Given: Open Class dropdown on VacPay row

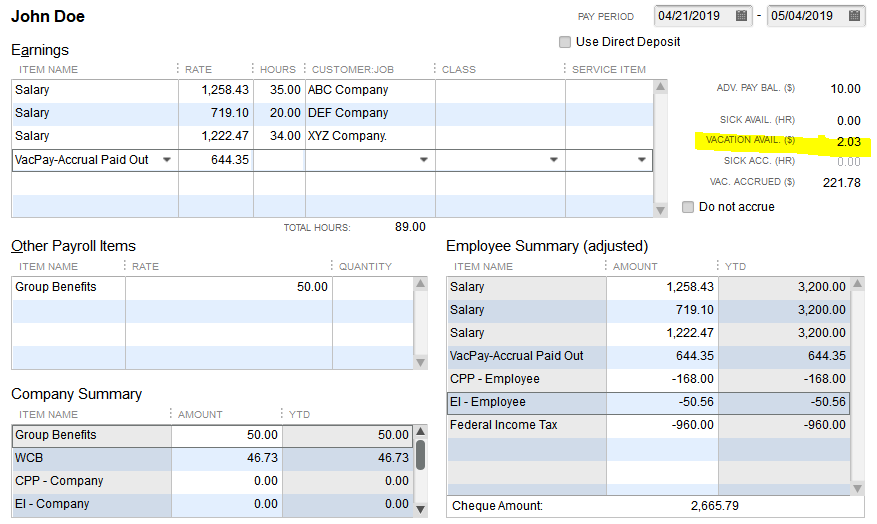Looking at the screenshot, I should [x=554, y=160].
